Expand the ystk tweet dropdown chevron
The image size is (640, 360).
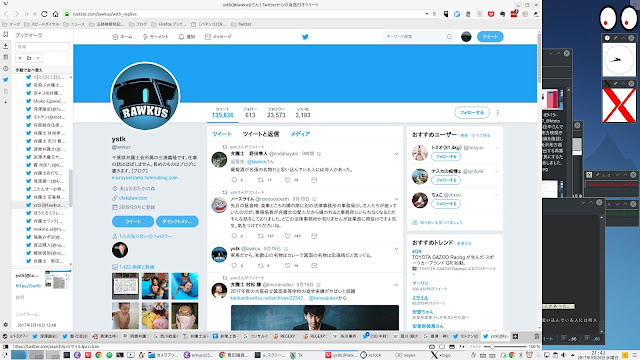click(396, 249)
